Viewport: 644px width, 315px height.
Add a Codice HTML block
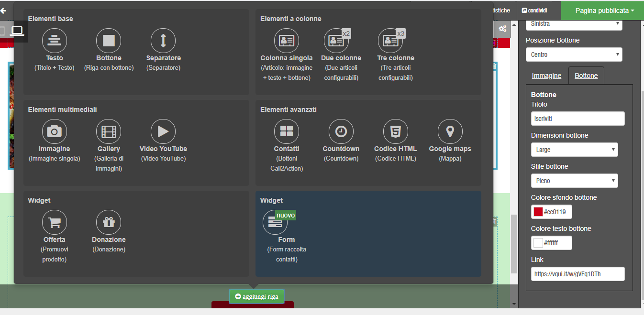pyautogui.click(x=395, y=132)
